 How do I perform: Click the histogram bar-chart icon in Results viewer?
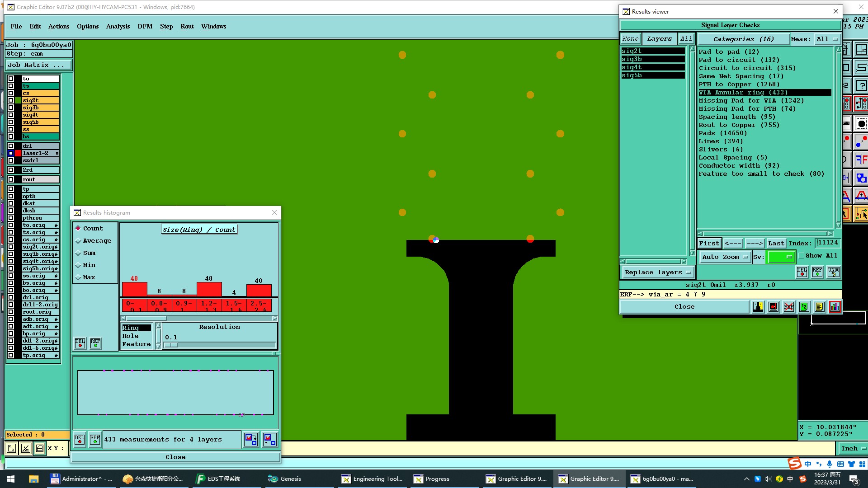835,307
